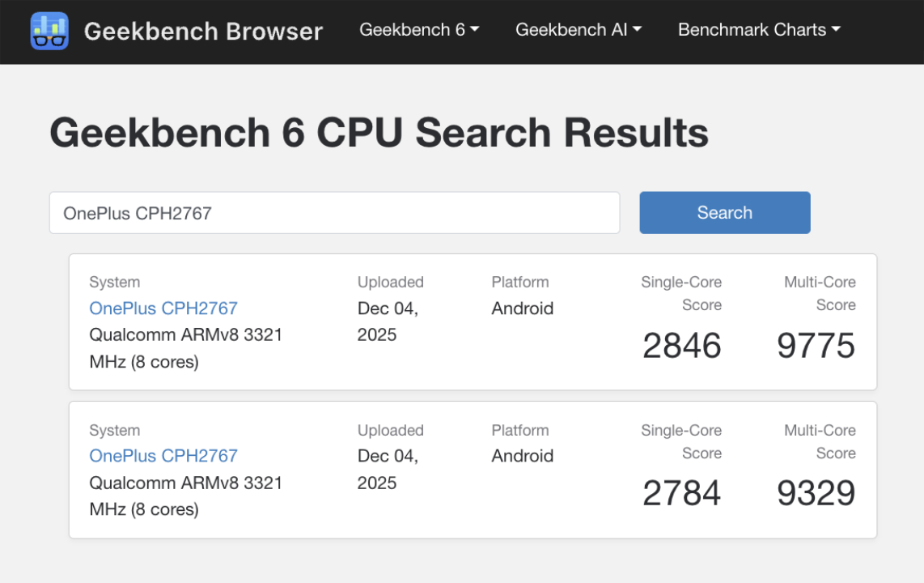The image size is (924, 583).
Task: Open the Geekbench Browser home link
Action: [x=203, y=31]
